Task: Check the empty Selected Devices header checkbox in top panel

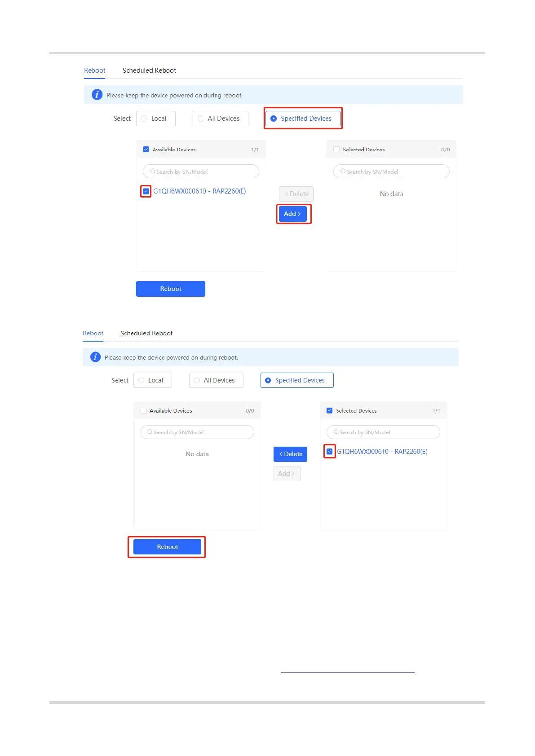Action: (336, 149)
